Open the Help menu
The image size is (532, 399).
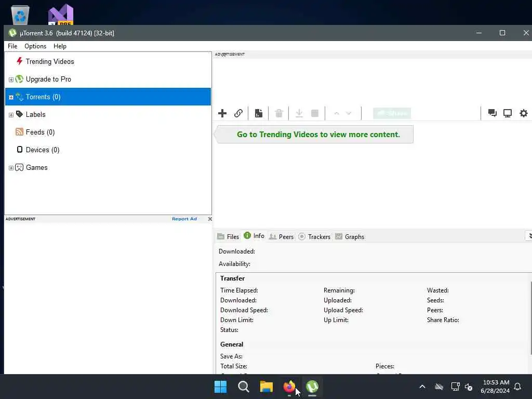tap(60, 46)
